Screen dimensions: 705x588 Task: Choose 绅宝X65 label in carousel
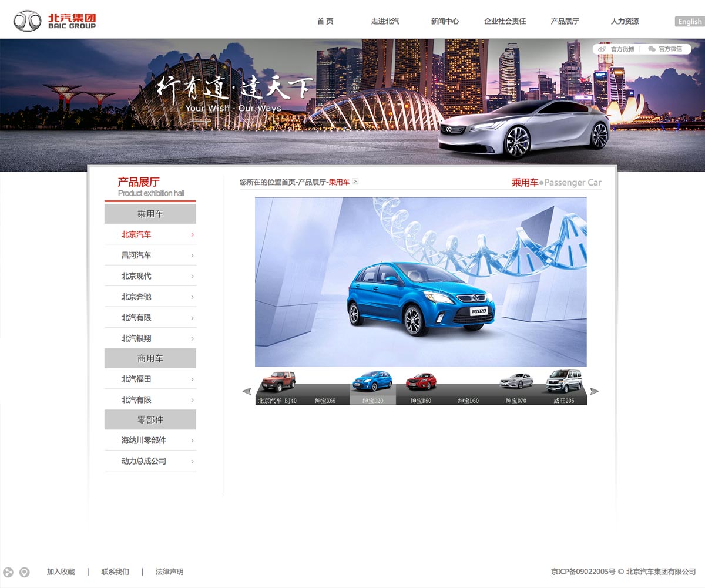(x=325, y=401)
